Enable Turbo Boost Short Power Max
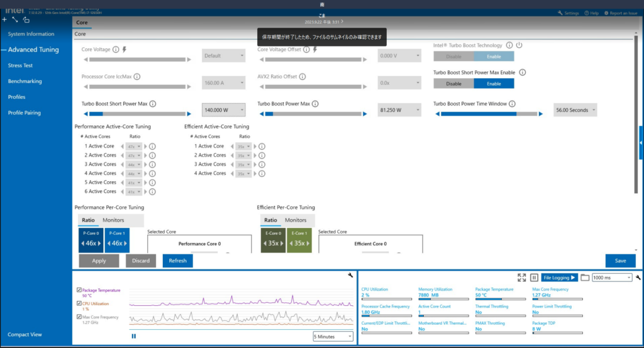This screenshot has width=644, height=348. click(x=494, y=84)
